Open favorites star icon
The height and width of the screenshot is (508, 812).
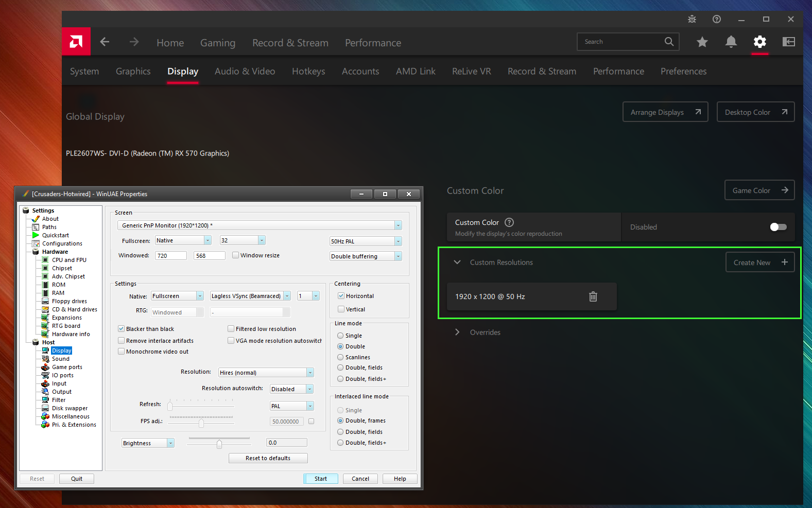pyautogui.click(x=702, y=42)
